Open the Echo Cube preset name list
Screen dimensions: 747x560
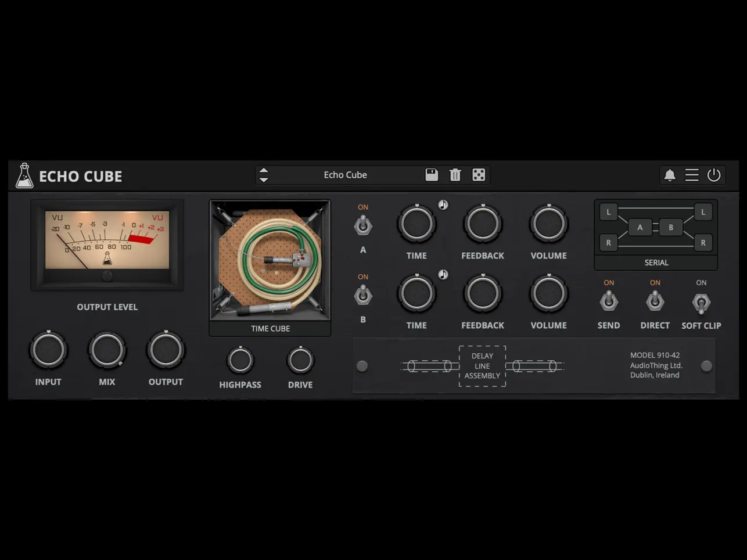coord(345,175)
